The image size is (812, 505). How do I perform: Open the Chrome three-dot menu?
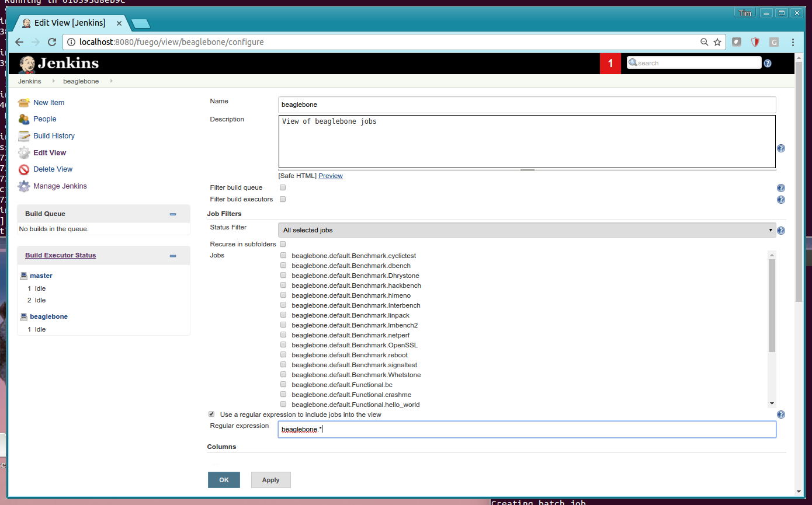793,42
